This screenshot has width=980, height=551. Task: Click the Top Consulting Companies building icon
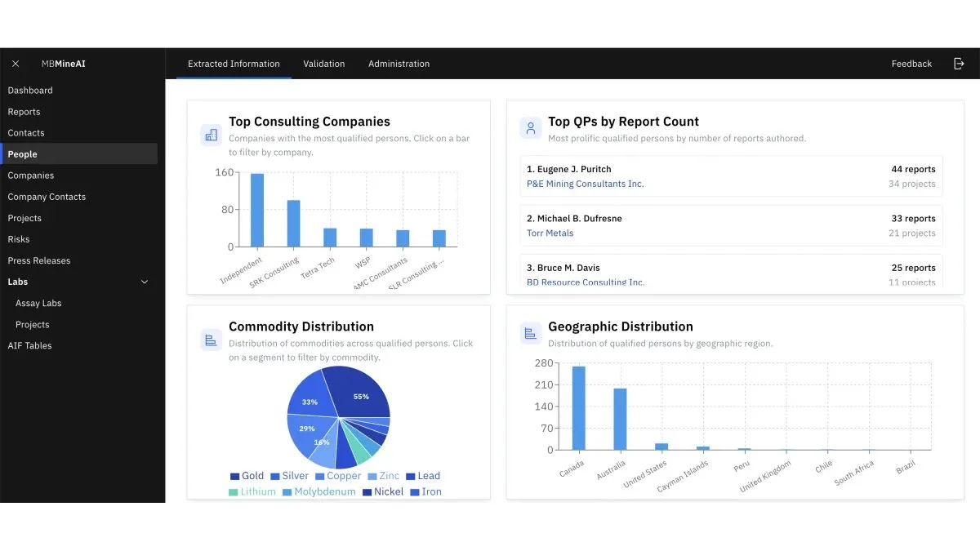point(212,135)
